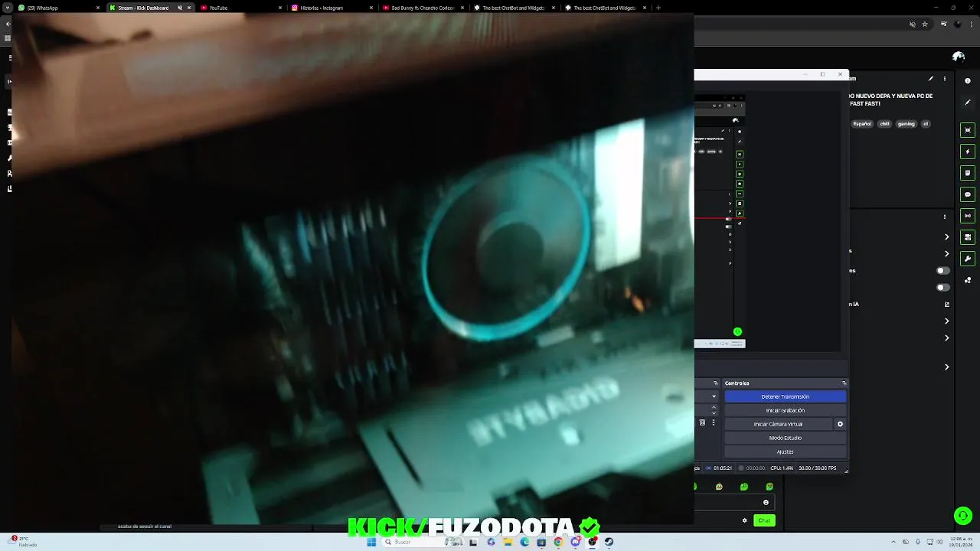
Task: Mute Kick Dashboard tab audio icon
Action: (180, 8)
